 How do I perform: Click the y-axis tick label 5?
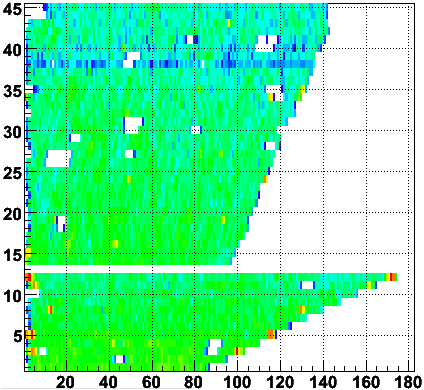tap(17, 337)
